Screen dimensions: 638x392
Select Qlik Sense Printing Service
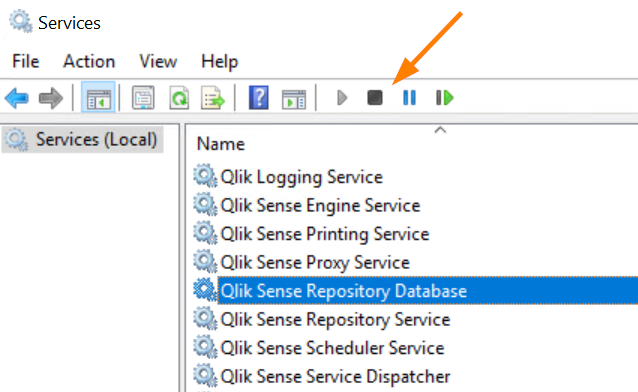click(325, 234)
